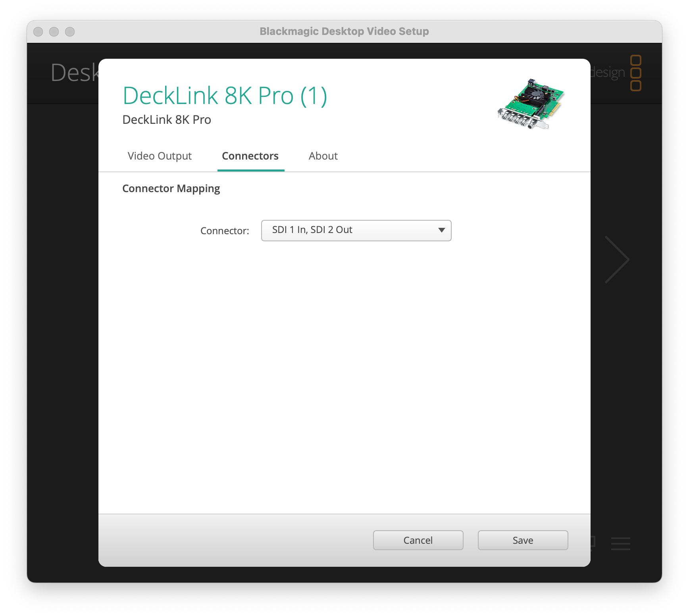Open the hamburger menu icon at bottom right
Image resolution: width=689 pixels, height=616 pixels.
pyautogui.click(x=621, y=543)
